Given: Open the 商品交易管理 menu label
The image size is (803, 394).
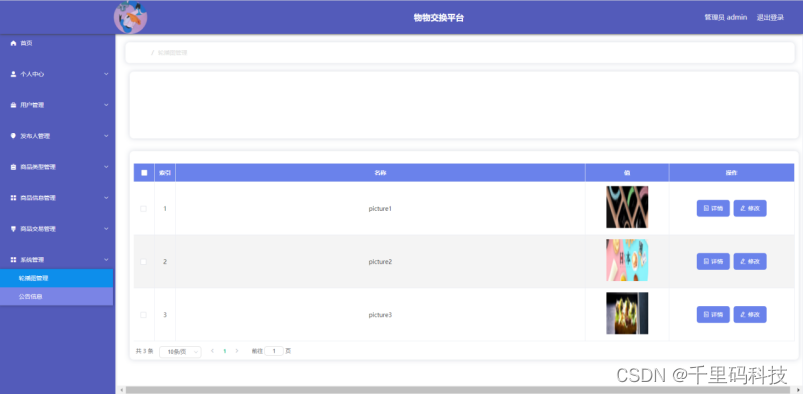Looking at the screenshot, I should (38, 229).
